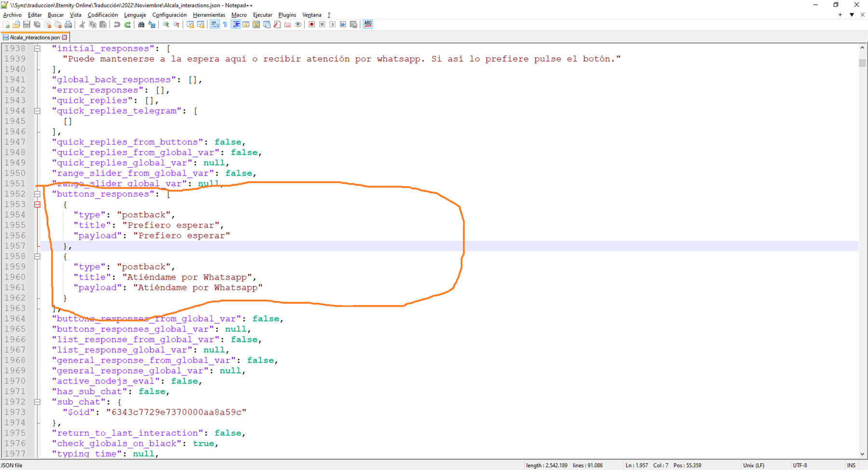868x470 pixels.
Task: Click the Undo arrow icon
Action: [117, 25]
